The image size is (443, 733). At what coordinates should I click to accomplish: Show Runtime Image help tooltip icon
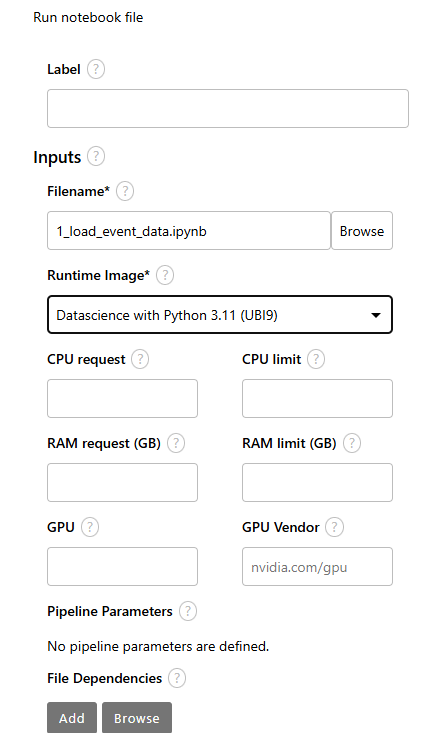coord(164,275)
